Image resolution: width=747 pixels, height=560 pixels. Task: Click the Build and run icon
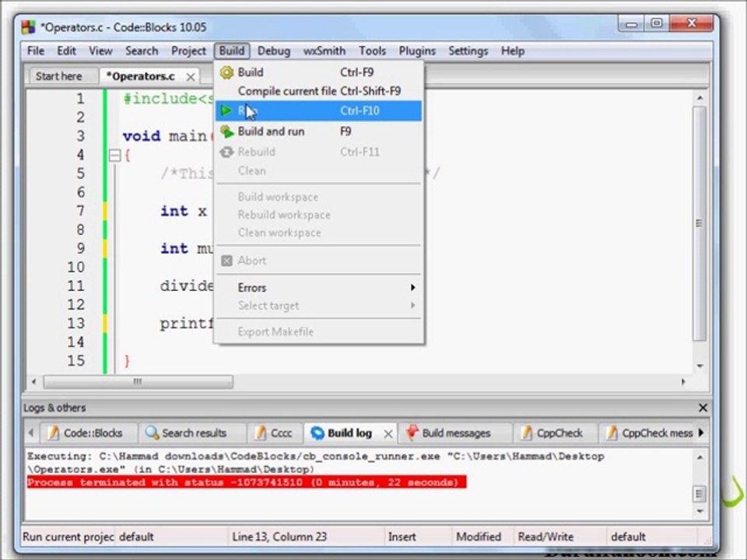point(226,131)
